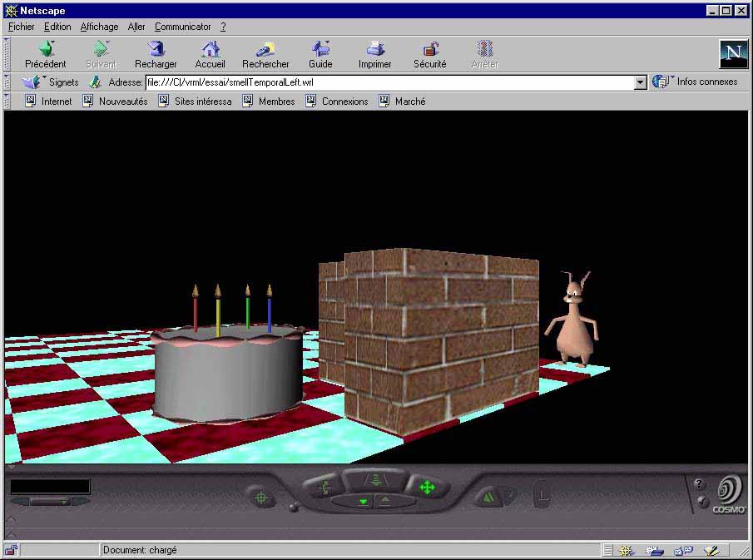The width and height of the screenshot is (753, 560).
Task: Click the Cosmo viewpoint list selector
Action: pyautogui.click(x=50, y=501)
